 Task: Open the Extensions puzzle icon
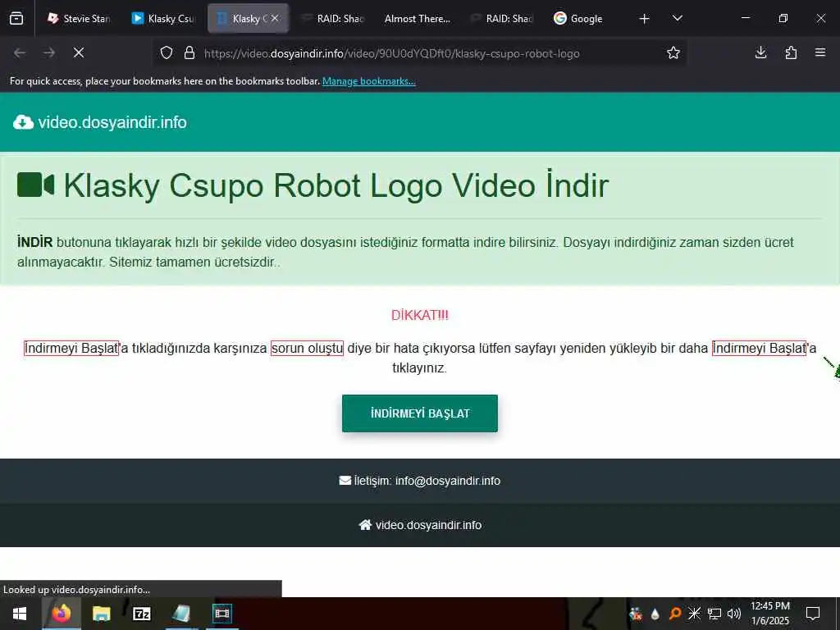(x=791, y=52)
